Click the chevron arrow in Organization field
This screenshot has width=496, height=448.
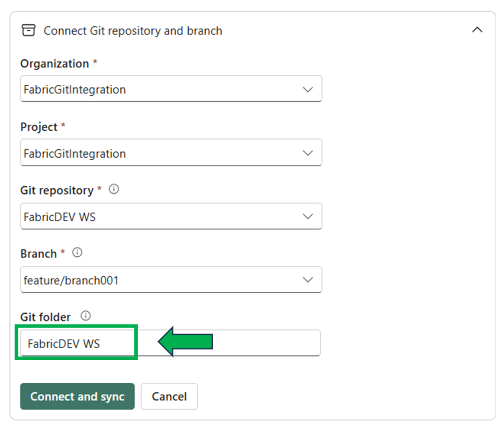(308, 89)
